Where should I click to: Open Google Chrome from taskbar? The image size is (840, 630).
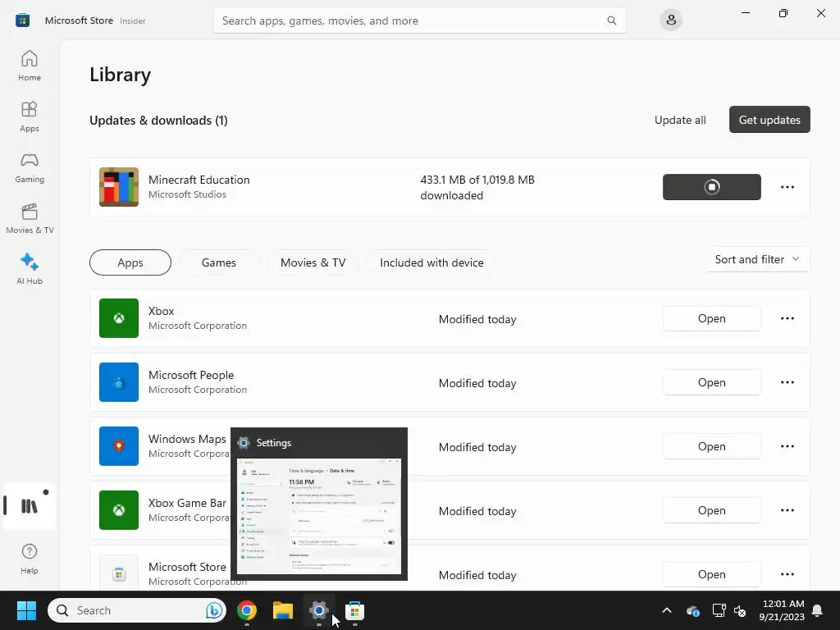tap(247, 610)
